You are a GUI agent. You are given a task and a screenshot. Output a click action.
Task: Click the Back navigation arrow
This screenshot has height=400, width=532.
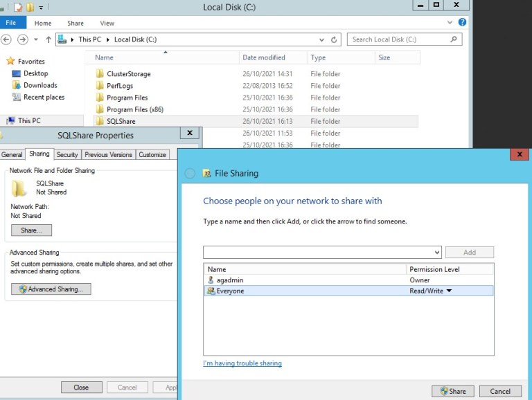coord(7,39)
